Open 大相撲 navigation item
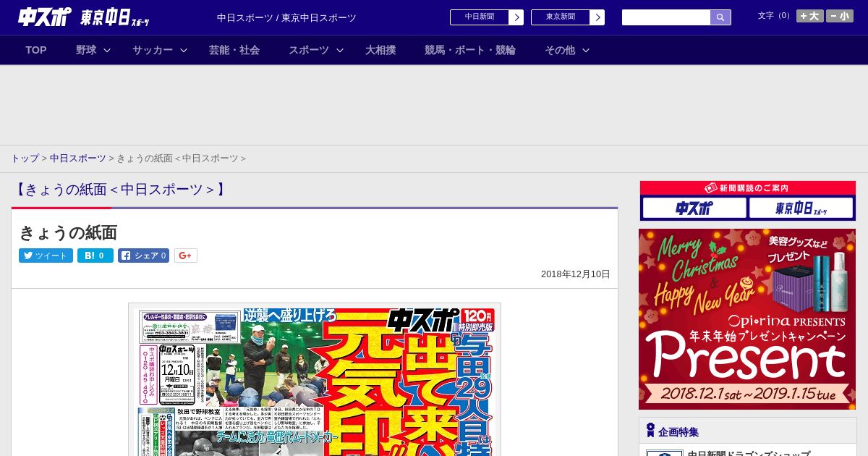The height and width of the screenshot is (456, 868). pos(380,50)
